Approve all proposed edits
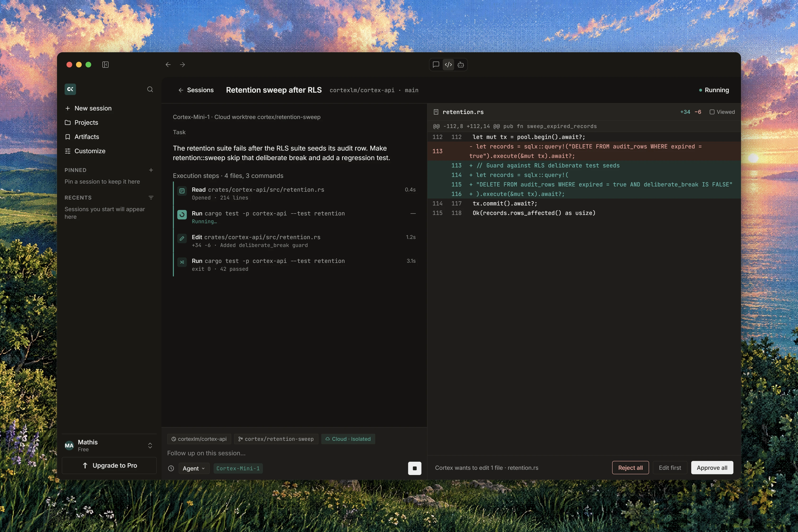 pyautogui.click(x=712, y=468)
